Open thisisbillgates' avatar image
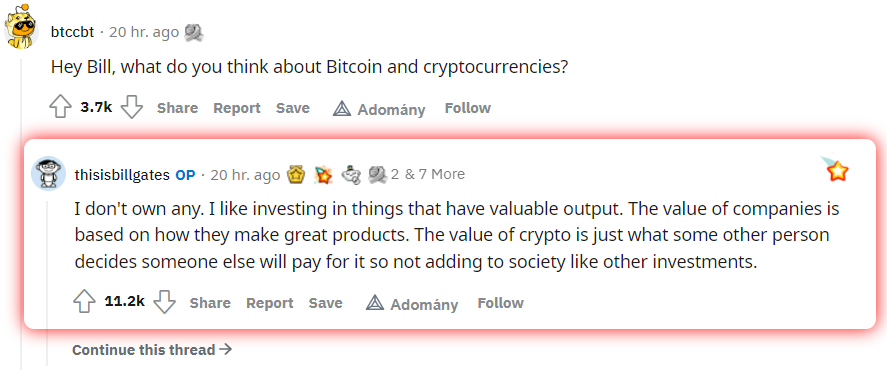 coord(48,173)
